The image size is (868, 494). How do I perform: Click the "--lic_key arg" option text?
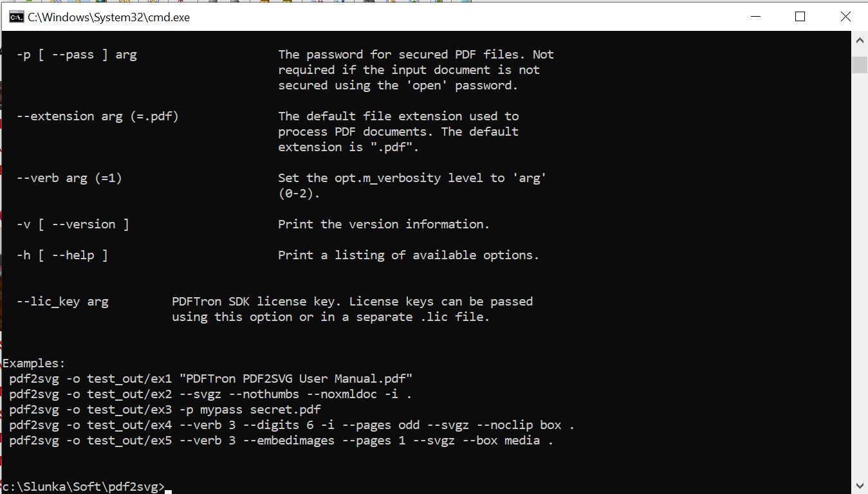[x=62, y=301]
